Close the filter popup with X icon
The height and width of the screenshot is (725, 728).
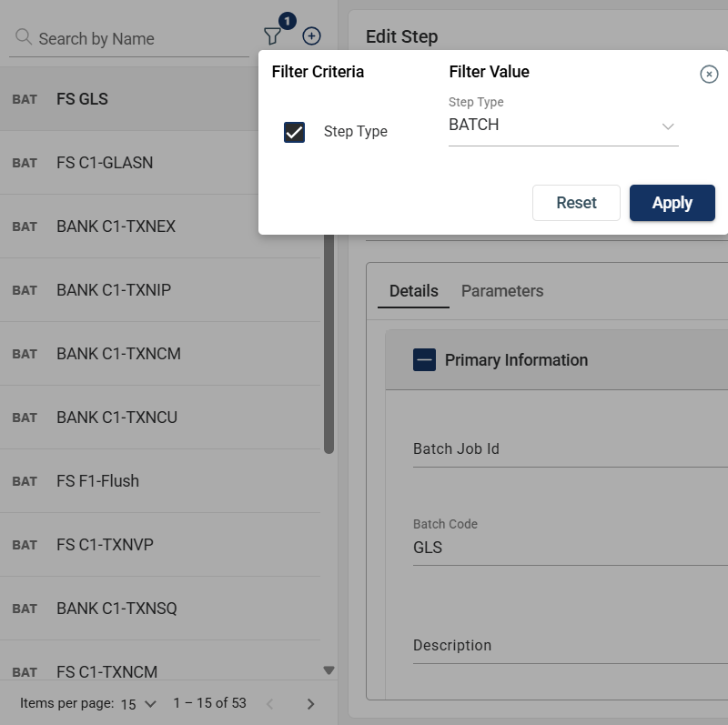click(709, 75)
